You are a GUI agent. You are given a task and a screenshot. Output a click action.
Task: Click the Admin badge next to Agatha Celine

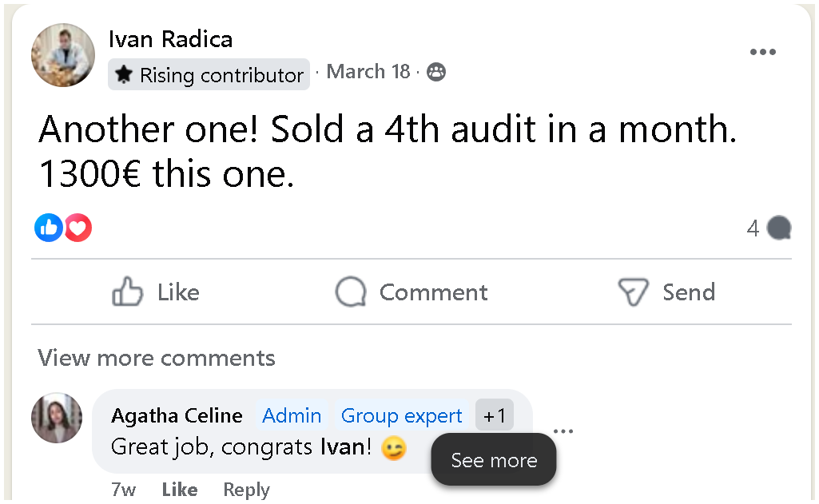pyautogui.click(x=292, y=415)
